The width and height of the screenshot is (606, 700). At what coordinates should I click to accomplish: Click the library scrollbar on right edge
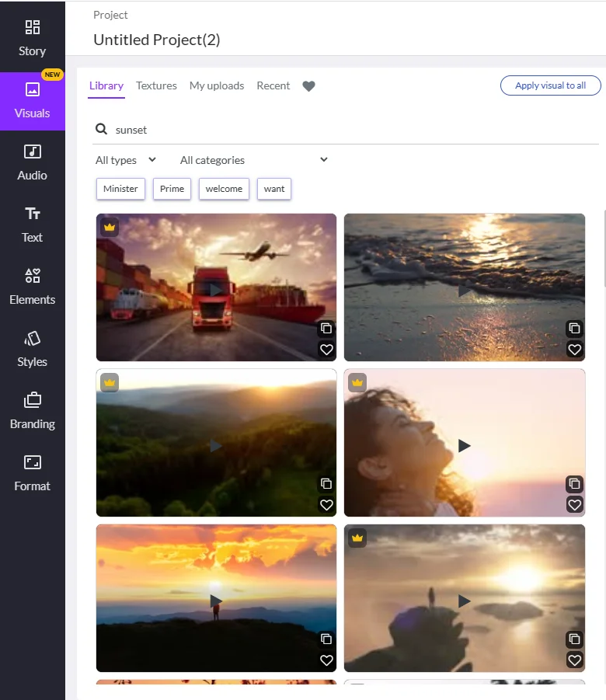point(604,249)
